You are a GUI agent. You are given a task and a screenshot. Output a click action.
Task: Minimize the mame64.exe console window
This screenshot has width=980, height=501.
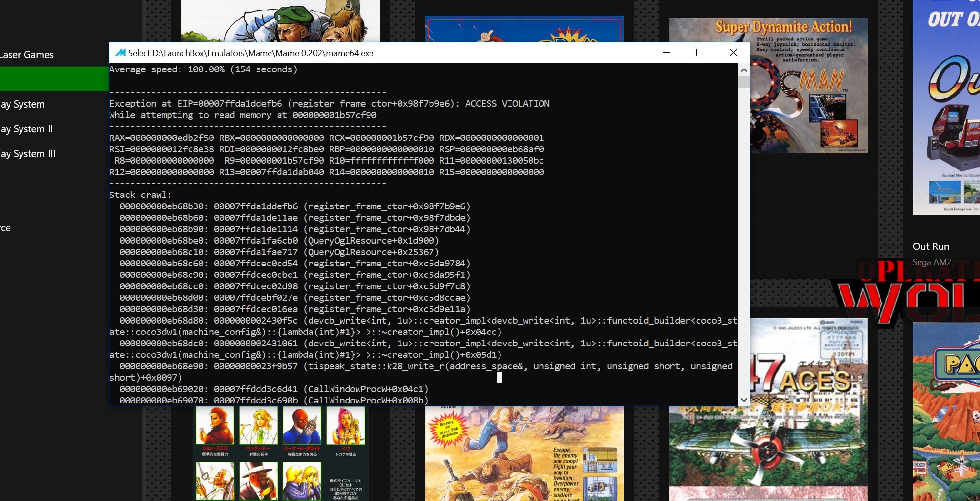coord(667,53)
